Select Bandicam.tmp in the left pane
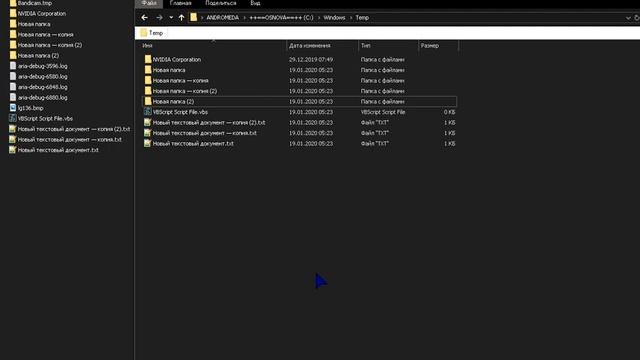640x360 pixels. pos(35,3)
